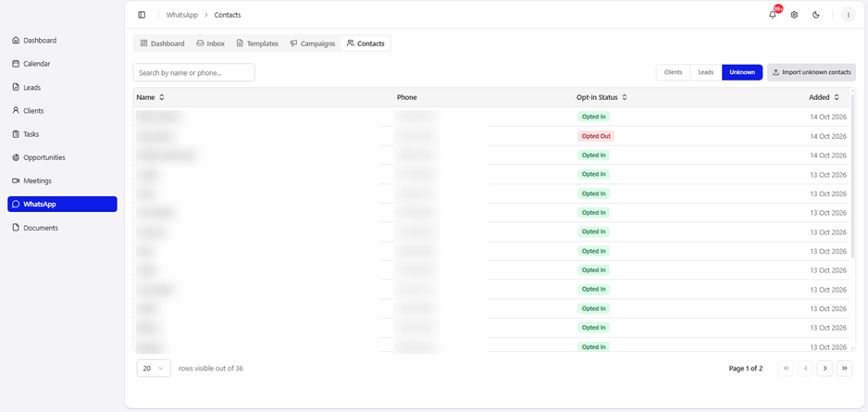The image size is (868, 412).
Task: Open the user avatar menu
Action: point(848,15)
